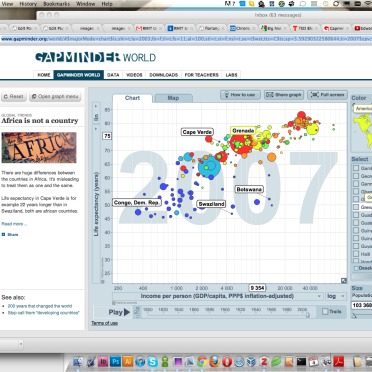Open VirtualBox from the dock
372x372 pixels.
click(251, 362)
